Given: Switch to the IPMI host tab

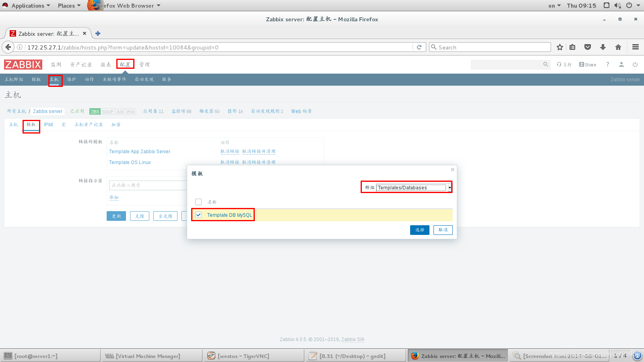Looking at the screenshot, I should click(x=48, y=124).
